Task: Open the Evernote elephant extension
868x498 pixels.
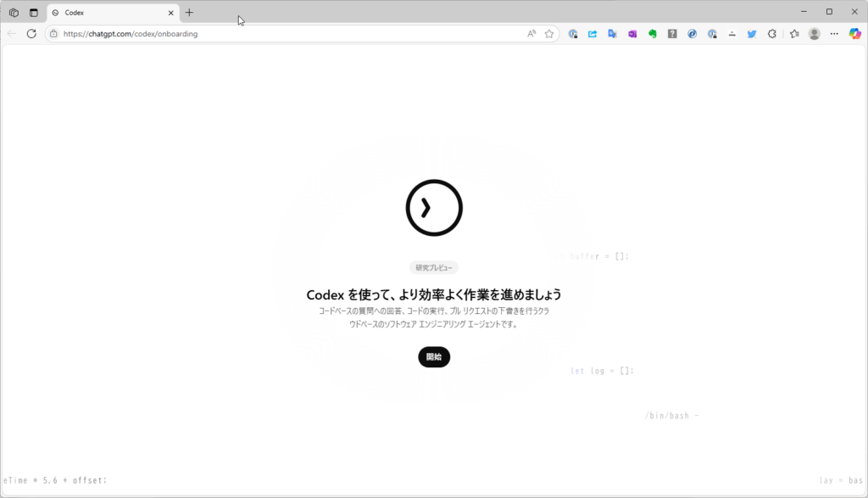Action: [x=652, y=34]
